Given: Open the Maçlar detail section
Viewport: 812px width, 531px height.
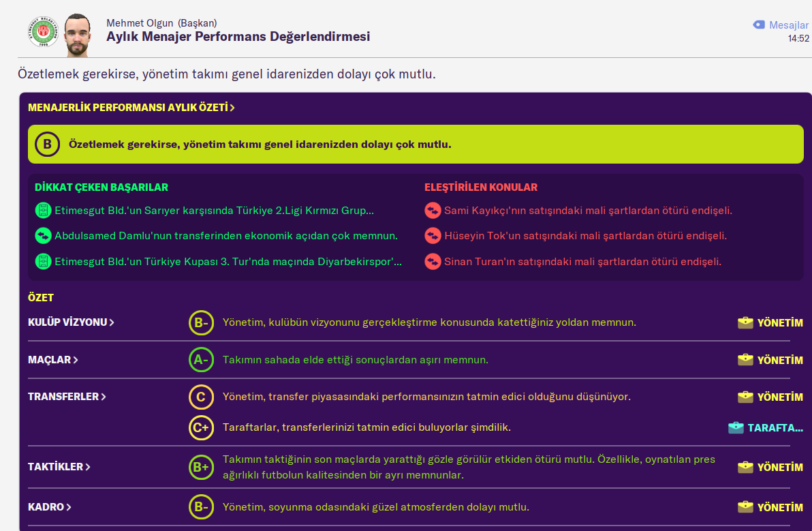Looking at the screenshot, I should [53, 360].
